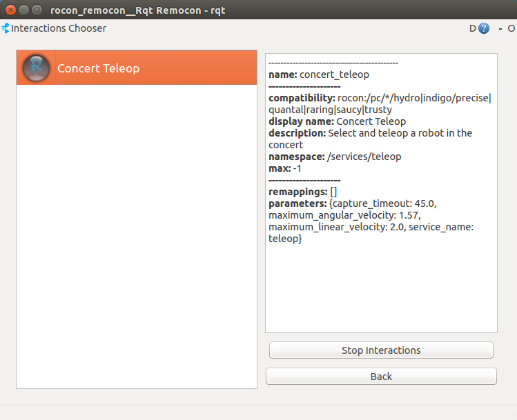Go back using the Back button
Screen dimensions: 517x420
381,377
